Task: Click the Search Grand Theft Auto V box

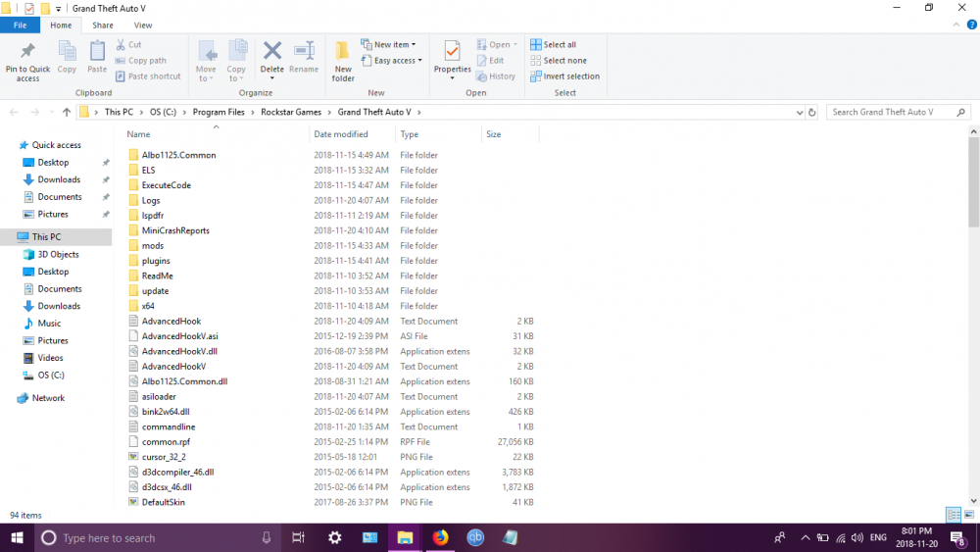Action: [897, 112]
